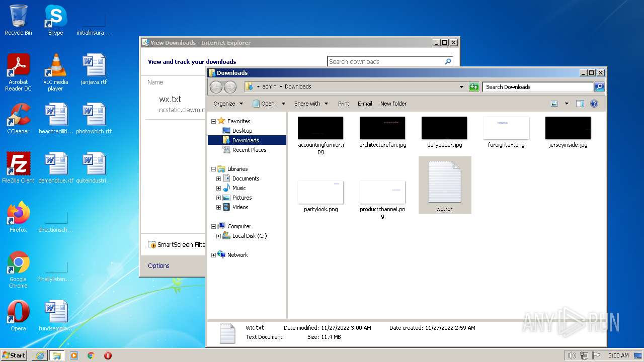Select photowhich.rtf on the desktop
This screenshot has width=644, height=362.
pyautogui.click(x=94, y=119)
